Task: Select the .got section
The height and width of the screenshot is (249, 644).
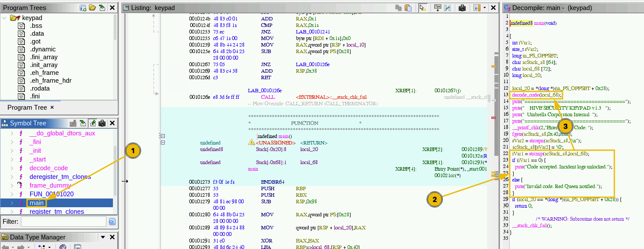Action: 35,41
